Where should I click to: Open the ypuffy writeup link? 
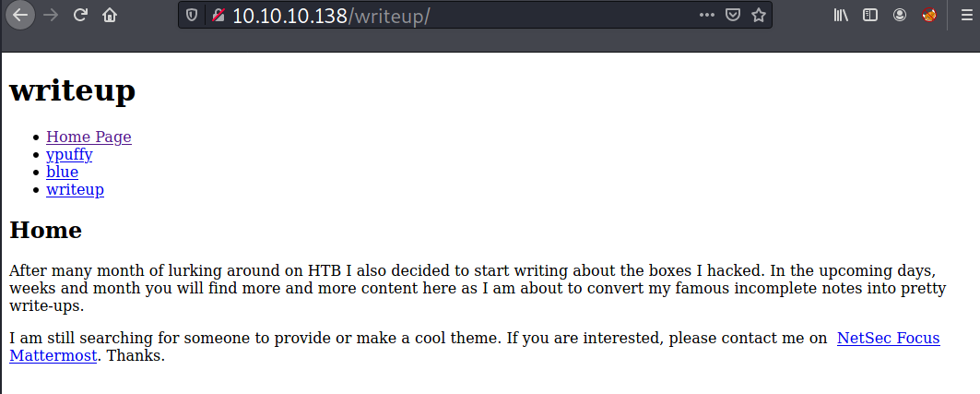pos(69,154)
